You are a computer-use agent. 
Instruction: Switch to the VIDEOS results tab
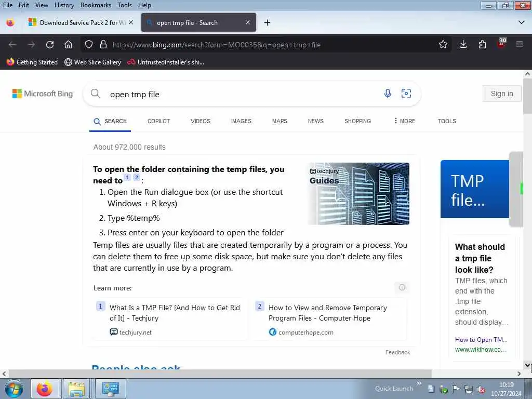[x=201, y=121]
